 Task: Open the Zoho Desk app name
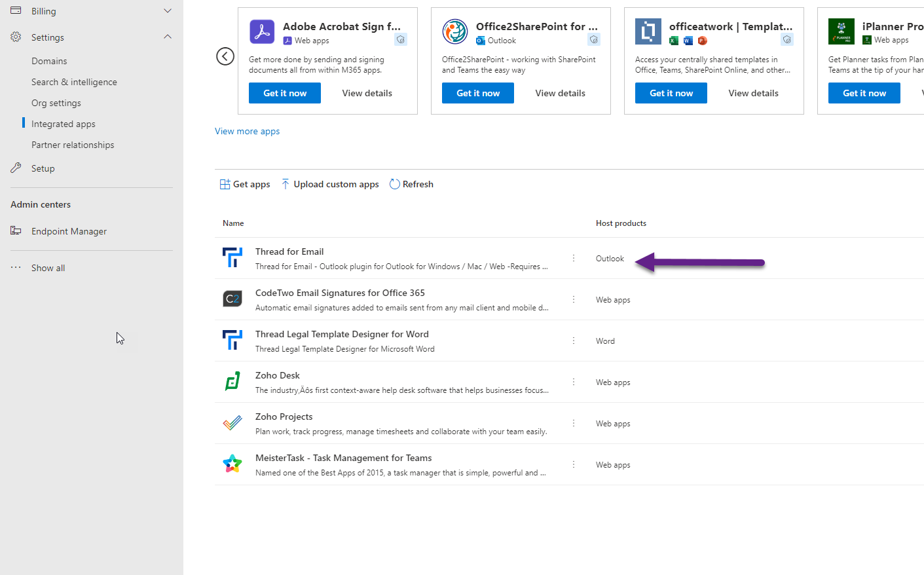(278, 375)
